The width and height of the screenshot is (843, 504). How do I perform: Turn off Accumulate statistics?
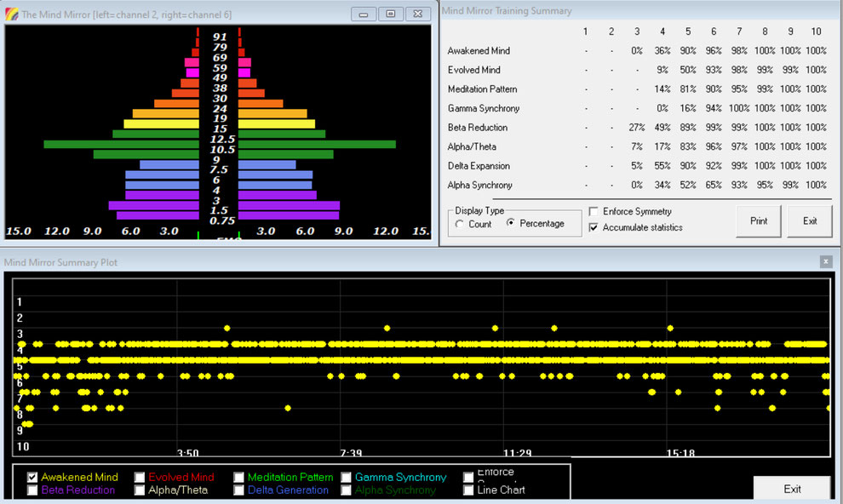pos(594,227)
